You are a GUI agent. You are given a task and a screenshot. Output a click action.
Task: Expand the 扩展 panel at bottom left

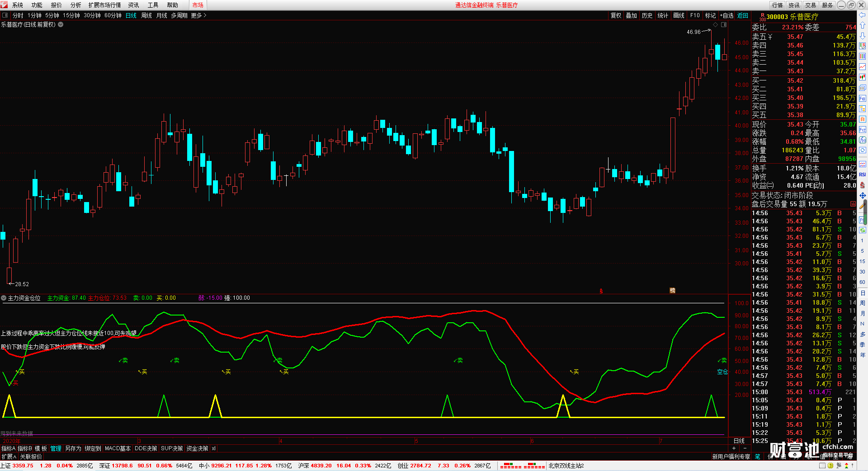pos(9,457)
